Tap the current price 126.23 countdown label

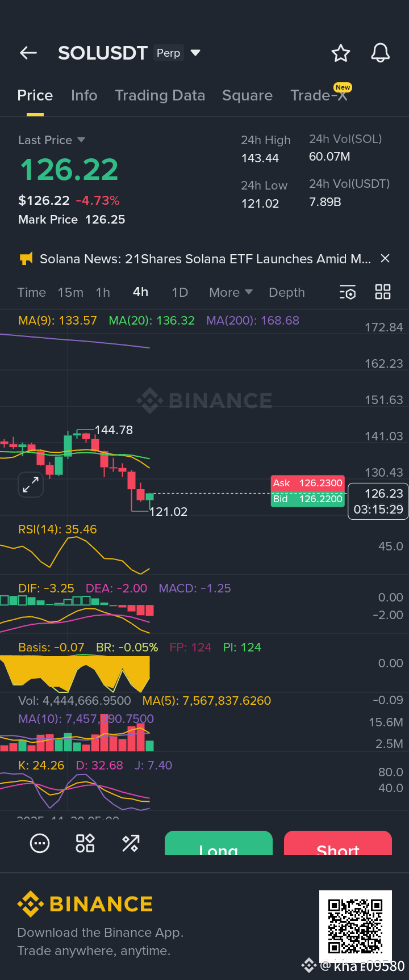click(378, 501)
